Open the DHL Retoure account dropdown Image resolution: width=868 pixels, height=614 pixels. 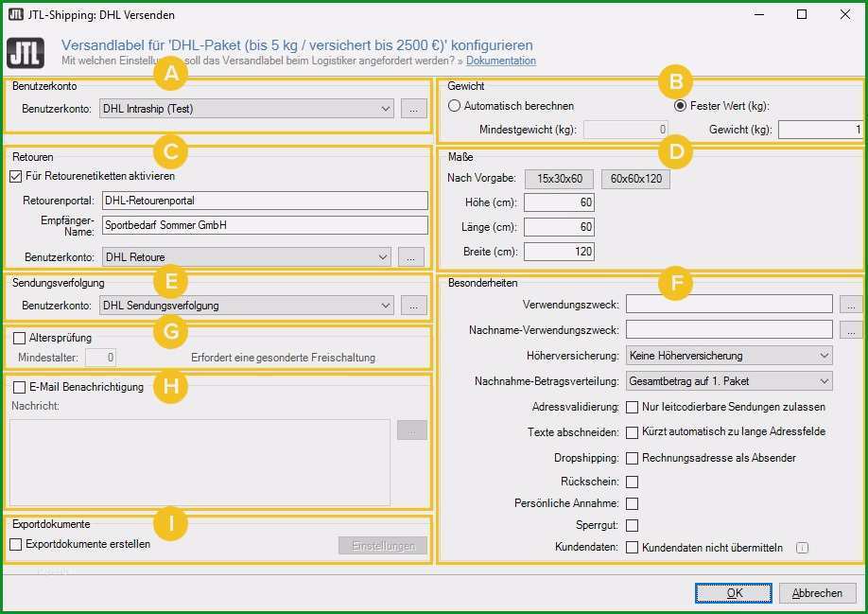(247, 257)
